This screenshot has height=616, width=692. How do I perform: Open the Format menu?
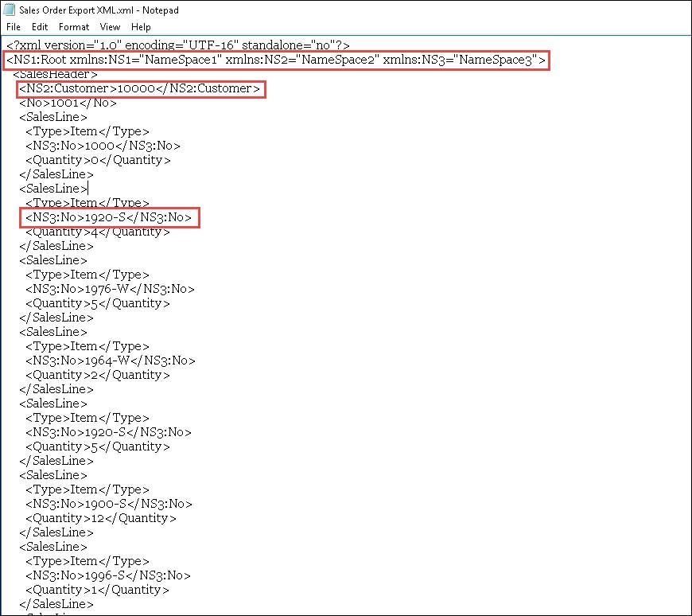pyautogui.click(x=74, y=26)
